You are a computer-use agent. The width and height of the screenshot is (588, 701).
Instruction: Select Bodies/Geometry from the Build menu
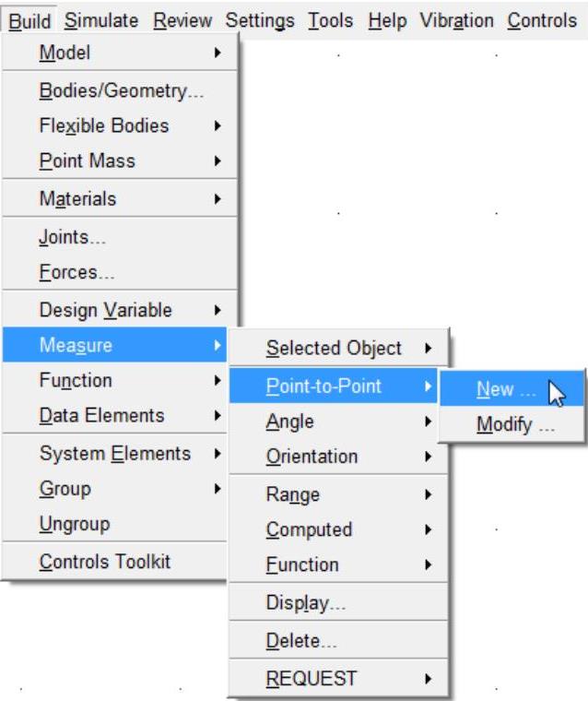tap(121, 90)
